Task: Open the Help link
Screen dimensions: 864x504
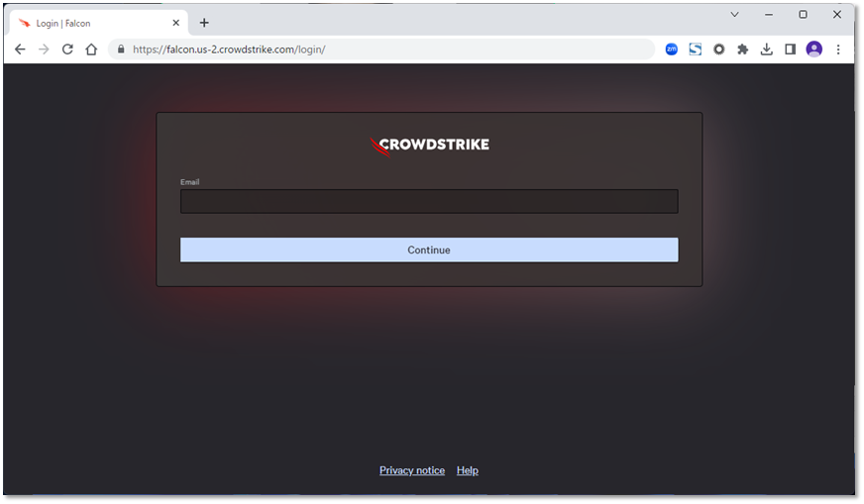Action: [468, 470]
